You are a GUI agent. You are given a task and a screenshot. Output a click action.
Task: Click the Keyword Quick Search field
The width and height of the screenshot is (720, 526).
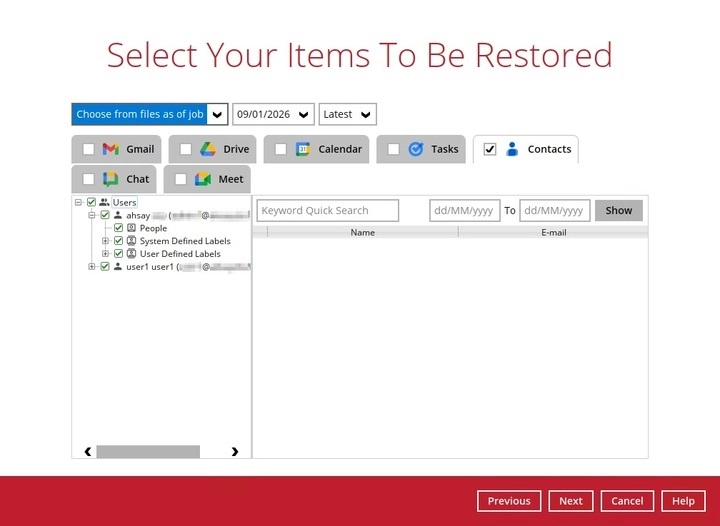[x=327, y=210]
